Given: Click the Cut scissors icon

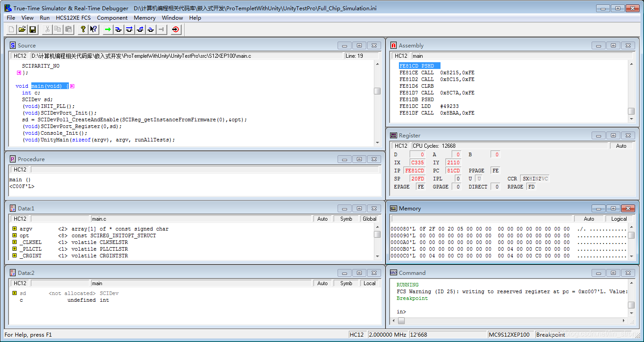Looking at the screenshot, I should coord(47,30).
